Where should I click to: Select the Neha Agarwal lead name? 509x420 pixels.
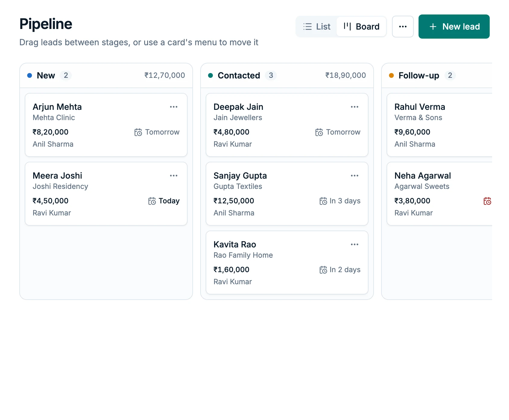[423, 176]
